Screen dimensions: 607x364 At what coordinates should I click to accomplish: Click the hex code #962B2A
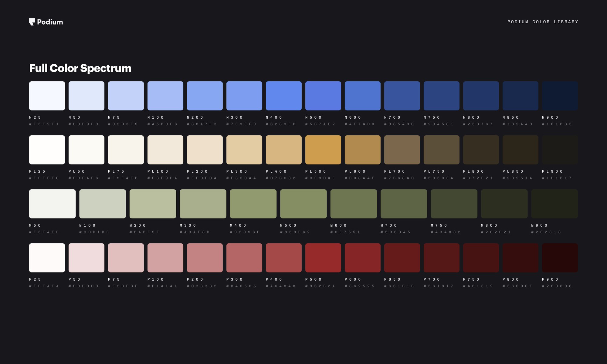[320, 286]
